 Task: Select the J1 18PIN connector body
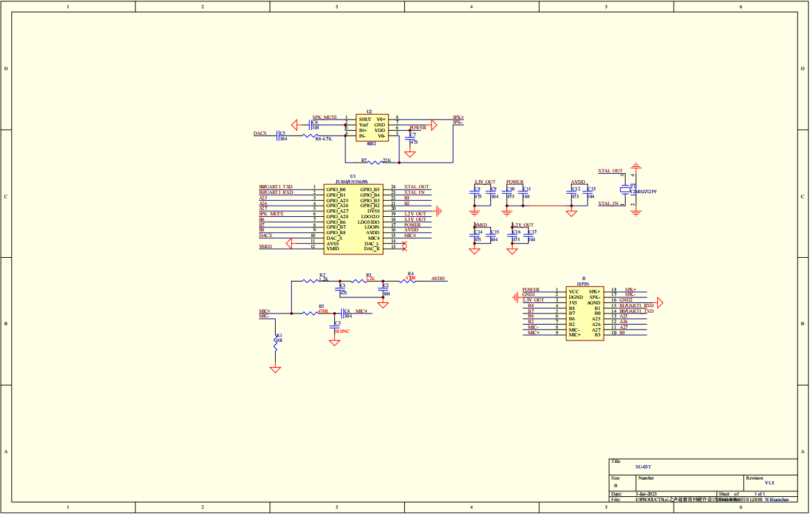click(585, 314)
